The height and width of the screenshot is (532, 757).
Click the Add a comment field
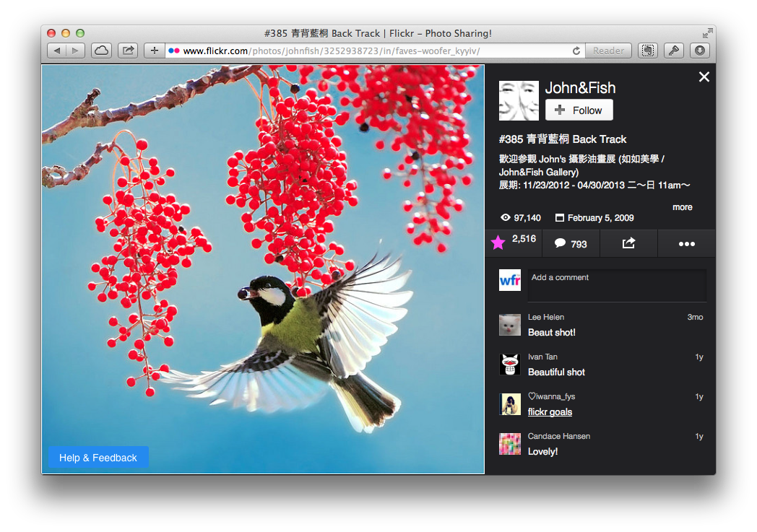(616, 285)
